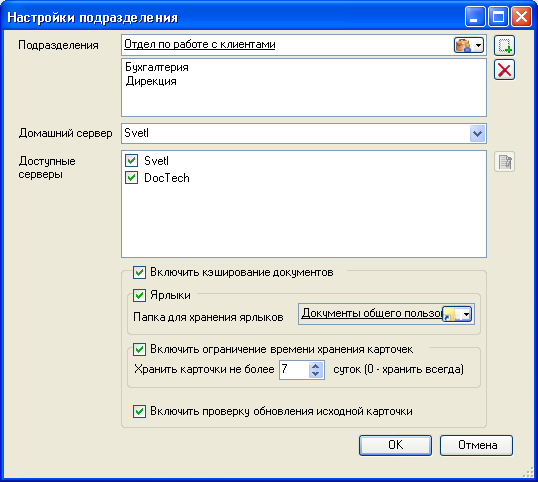
Task: Open shortcut folder picker icon
Action: click(457, 314)
